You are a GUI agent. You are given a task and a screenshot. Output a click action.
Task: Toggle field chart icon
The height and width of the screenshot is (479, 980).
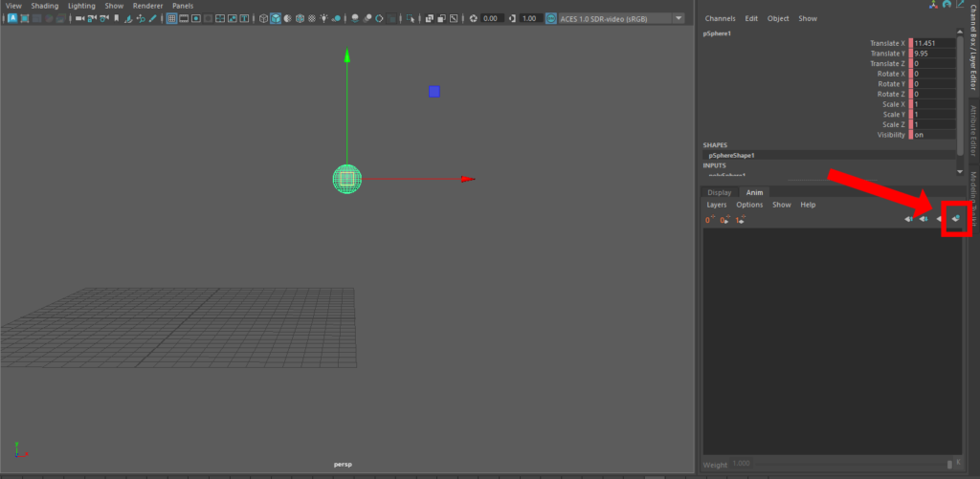pyautogui.click(x=220, y=19)
